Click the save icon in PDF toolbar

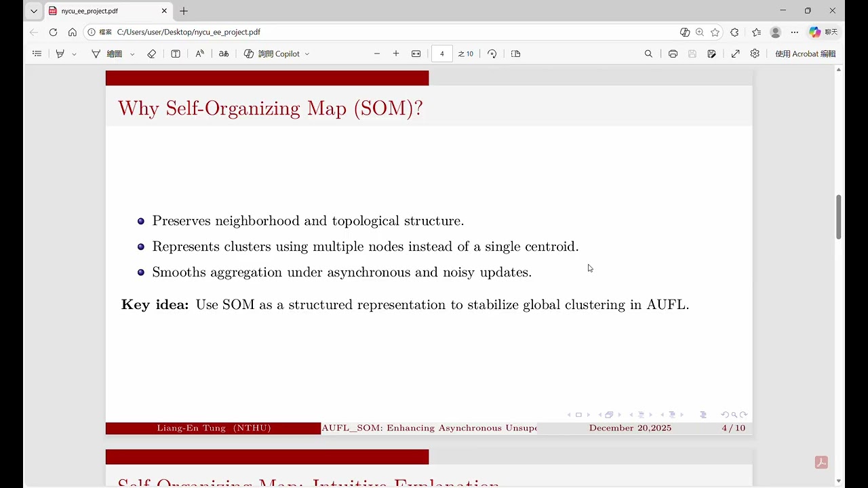692,54
